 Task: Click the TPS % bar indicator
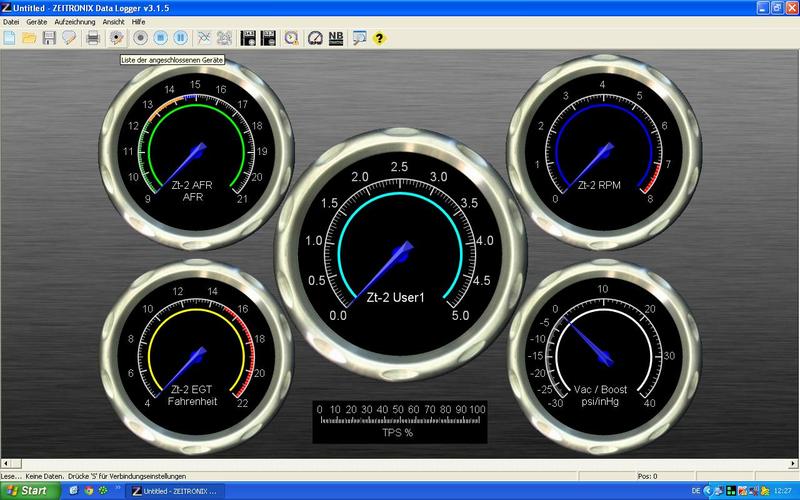coord(400,421)
